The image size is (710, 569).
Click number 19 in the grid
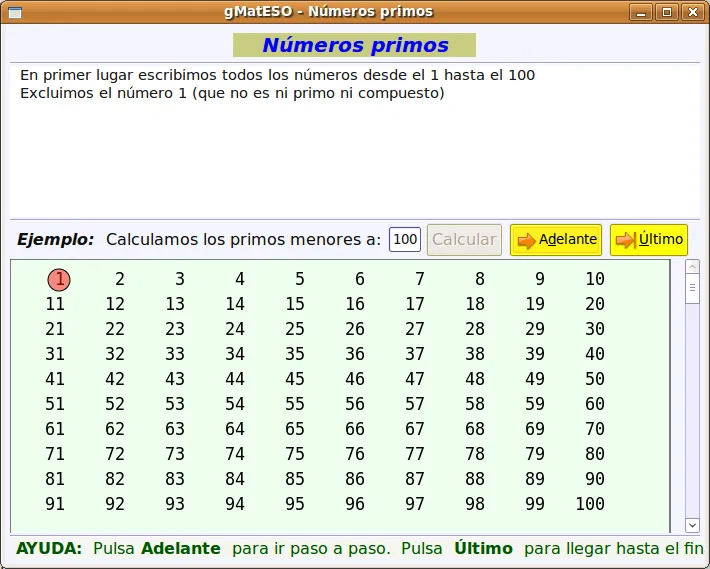[x=535, y=304]
